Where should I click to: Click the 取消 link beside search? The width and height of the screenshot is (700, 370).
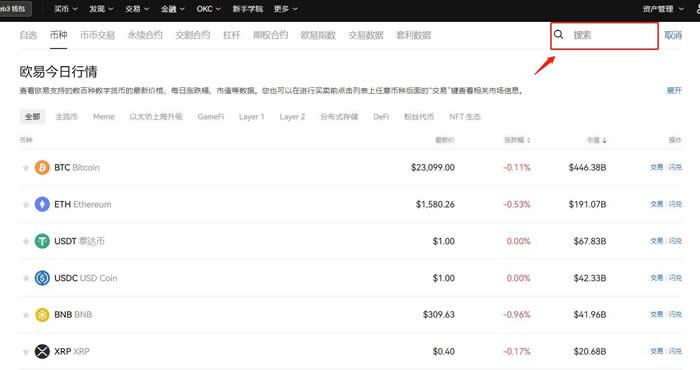click(x=673, y=35)
